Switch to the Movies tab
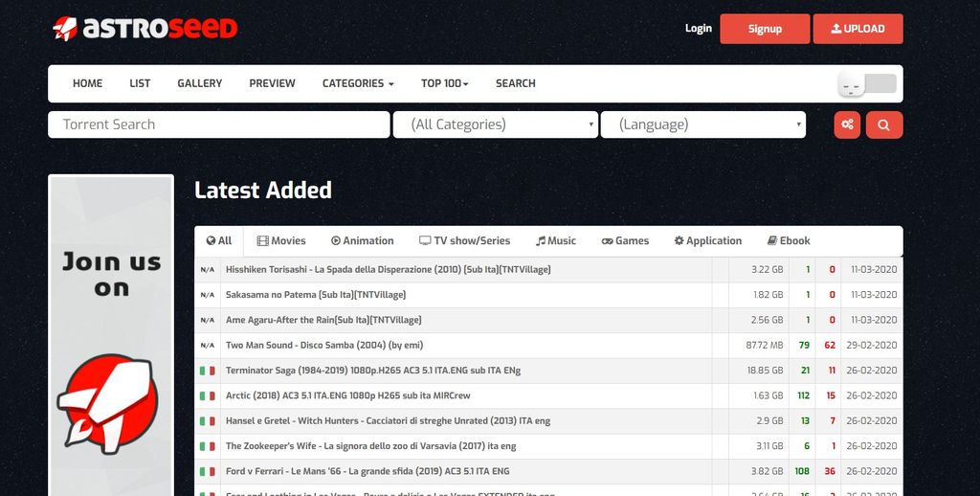980x496 pixels. point(281,240)
